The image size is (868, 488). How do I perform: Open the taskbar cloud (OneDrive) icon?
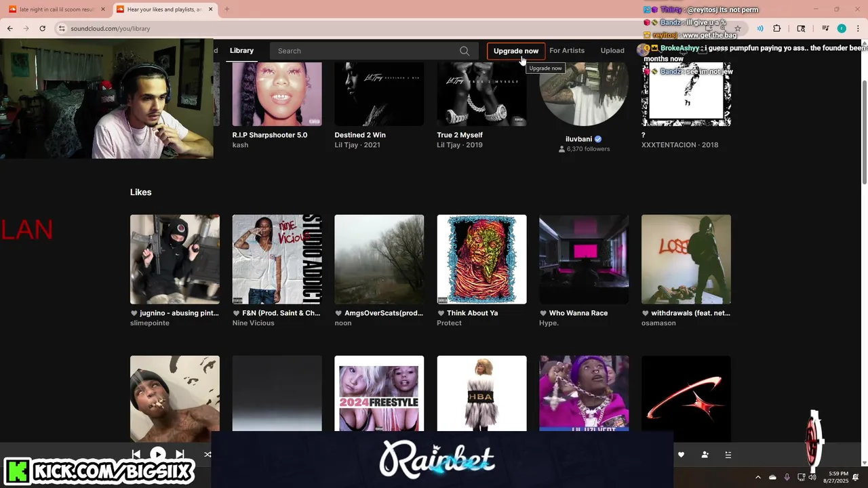pos(772,477)
